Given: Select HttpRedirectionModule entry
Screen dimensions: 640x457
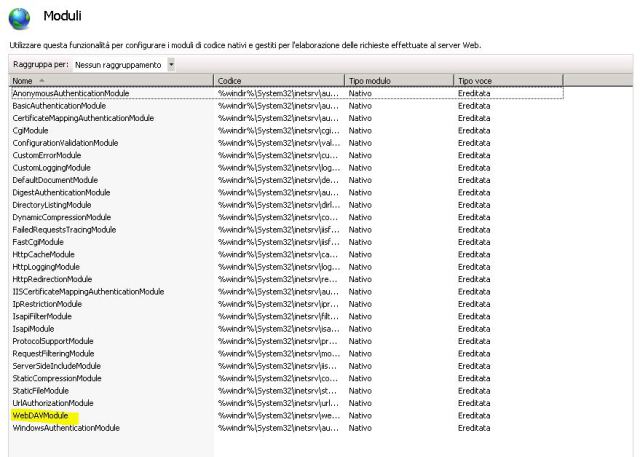Looking at the screenshot, I should click(x=52, y=279).
